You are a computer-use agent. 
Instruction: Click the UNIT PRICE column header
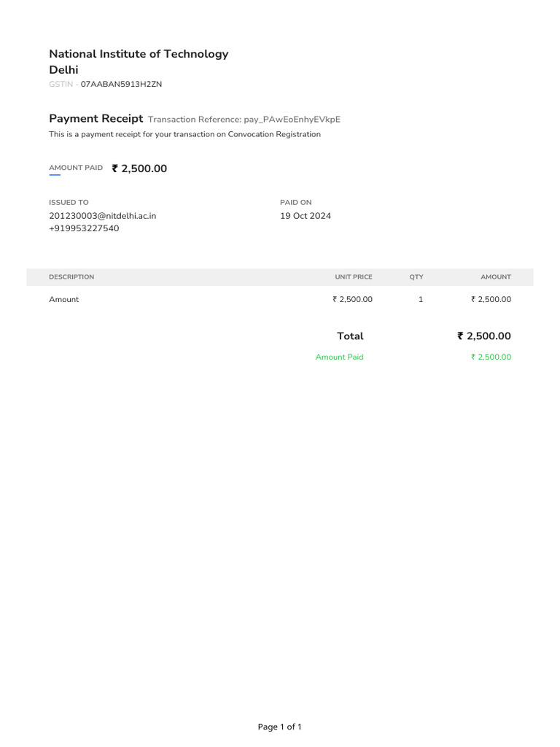[354, 276]
